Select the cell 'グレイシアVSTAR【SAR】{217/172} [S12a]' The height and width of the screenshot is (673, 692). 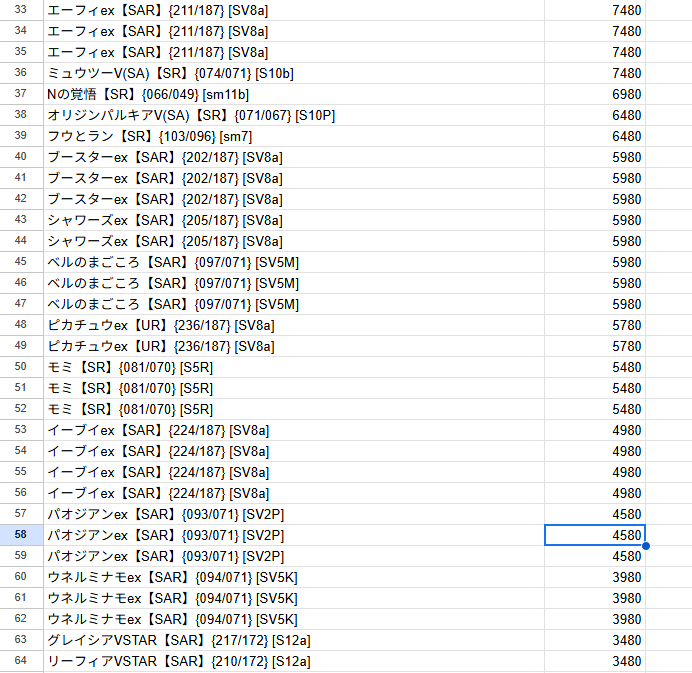click(294, 640)
